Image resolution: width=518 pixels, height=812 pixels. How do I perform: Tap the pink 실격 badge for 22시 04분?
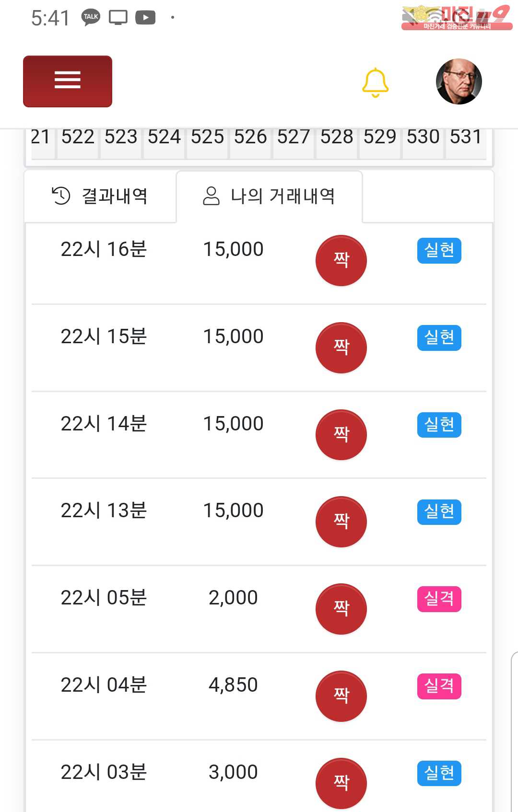point(439,686)
